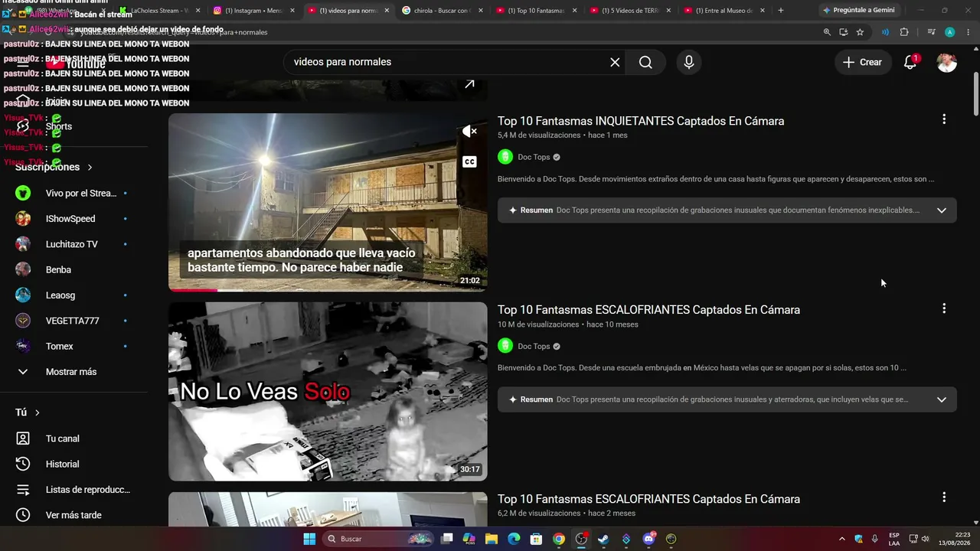This screenshot has width=980, height=551.
Task: Expand the Resumen mentioning 'velas que se'
Action: [942, 399]
